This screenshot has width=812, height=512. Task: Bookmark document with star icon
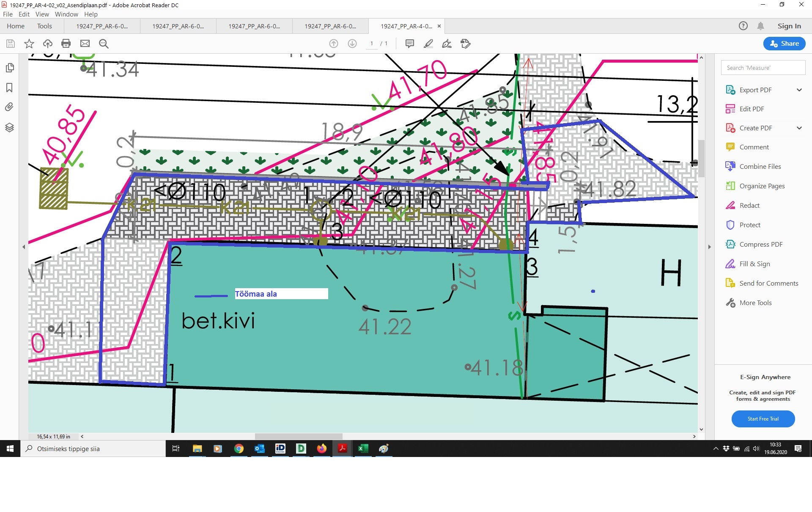click(29, 44)
